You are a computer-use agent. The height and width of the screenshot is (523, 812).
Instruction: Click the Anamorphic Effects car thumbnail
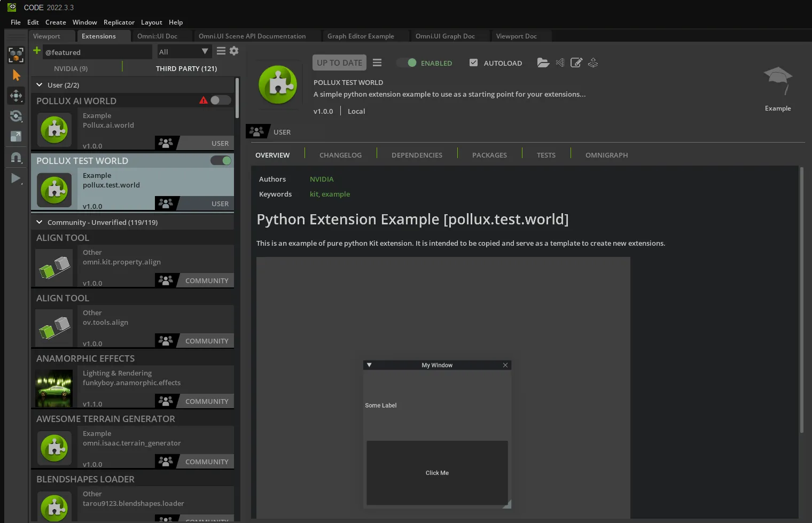tap(54, 388)
